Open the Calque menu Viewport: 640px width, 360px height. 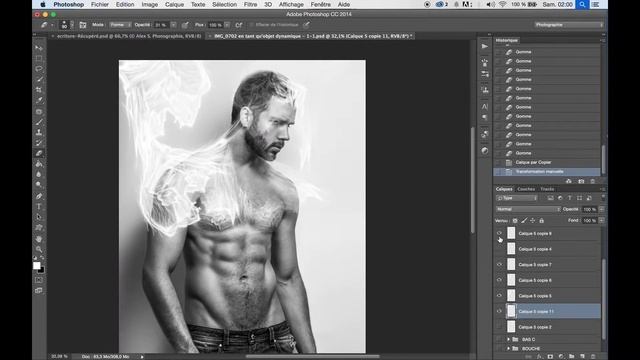click(174, 4)
